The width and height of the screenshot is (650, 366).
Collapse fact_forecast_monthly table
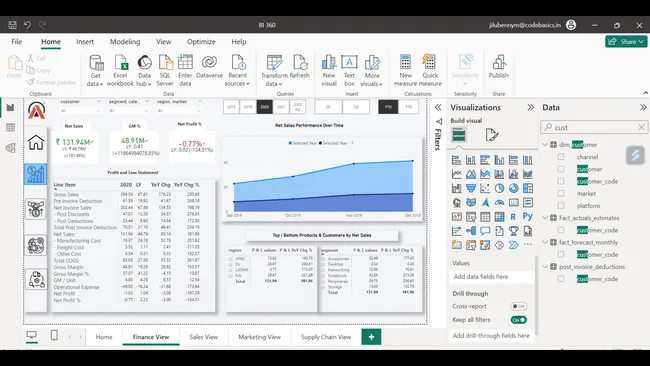point(545,242)
